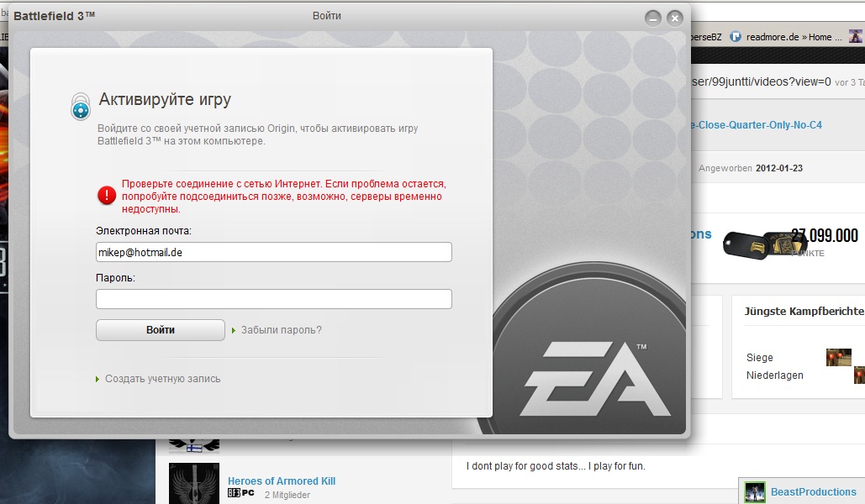This screenshot has height=504, width=865.
Task: Focus the Пароль password field
Action: click(274, 299)
